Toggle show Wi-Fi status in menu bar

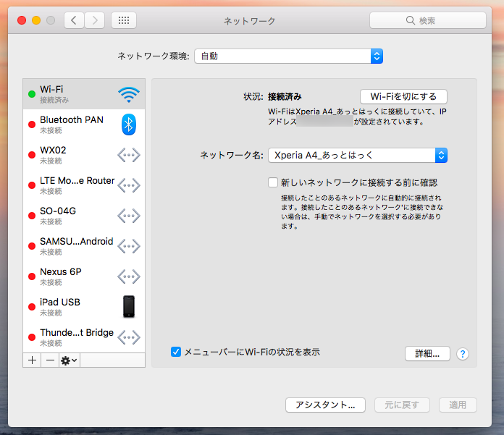(x=175, y=352)
